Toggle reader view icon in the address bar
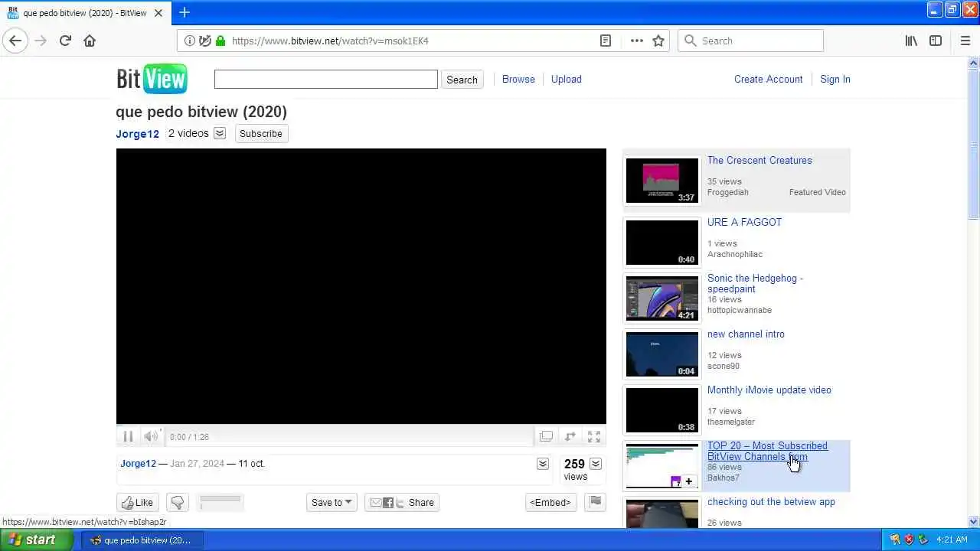 [606, 41]
